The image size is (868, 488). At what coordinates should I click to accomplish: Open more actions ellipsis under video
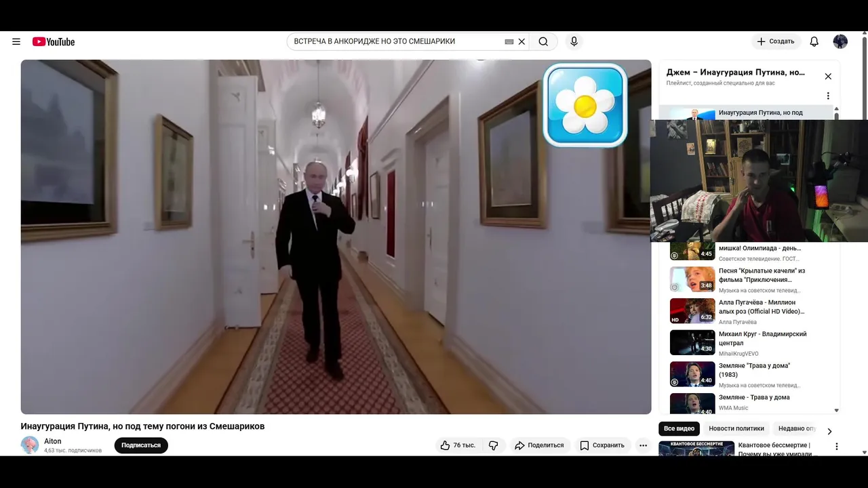coord(643,445)
